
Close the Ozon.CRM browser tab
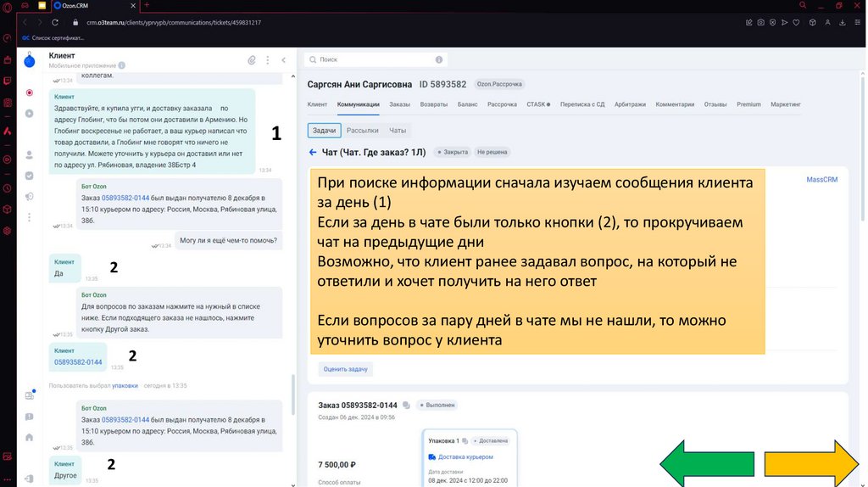pyautogui.click(x=133, y=6)
